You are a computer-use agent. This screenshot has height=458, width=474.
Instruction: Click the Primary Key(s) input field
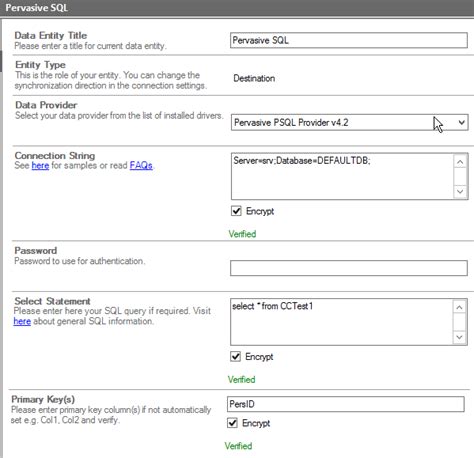(x=346, y=404)
